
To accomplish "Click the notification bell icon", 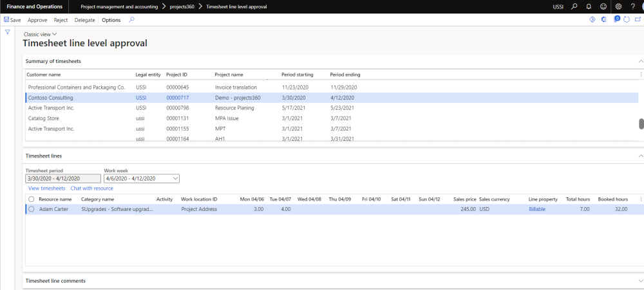I will (x=589, y=6).
